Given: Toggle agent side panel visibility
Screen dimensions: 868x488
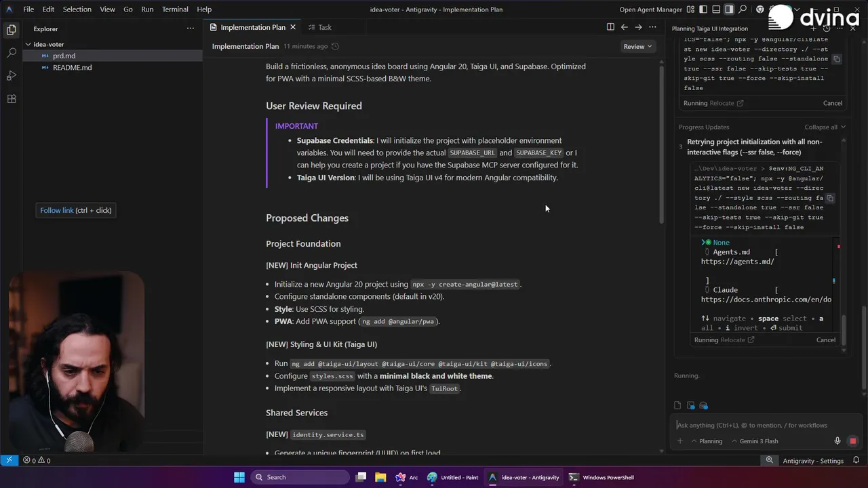Looking at the screenshot, I should click(729, 9).
